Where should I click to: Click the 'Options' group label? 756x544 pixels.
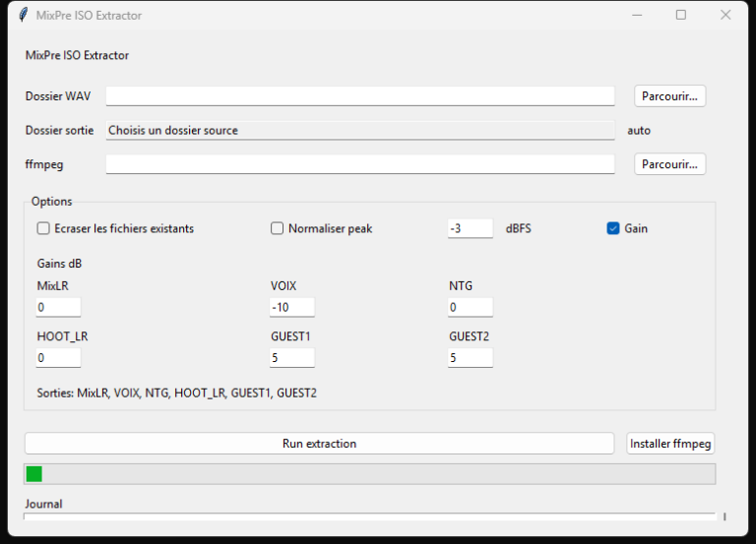(51, 202)
